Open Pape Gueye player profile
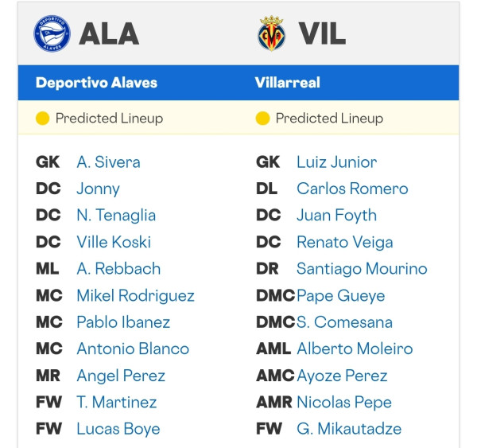This screenshot has width=477, height=448. (x=341, y=296)
